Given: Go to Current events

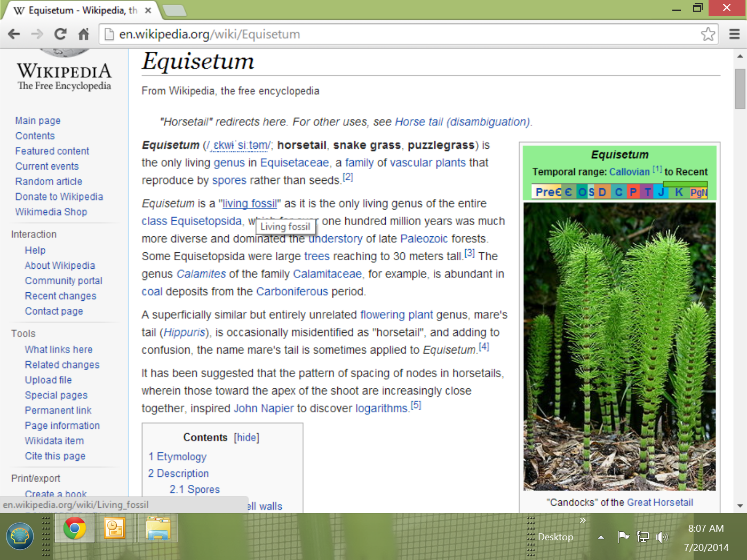Looking at the screenshot, I should [x=47, y=166].
